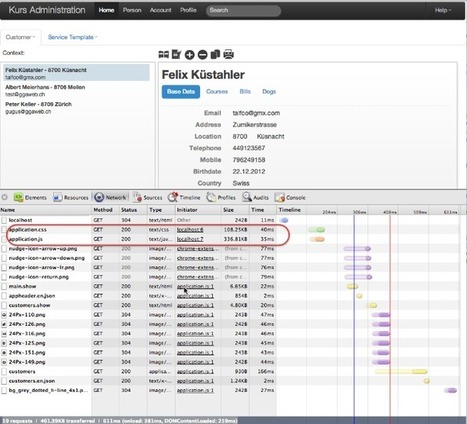Switch to the Dogs tab

coord(269,92)
